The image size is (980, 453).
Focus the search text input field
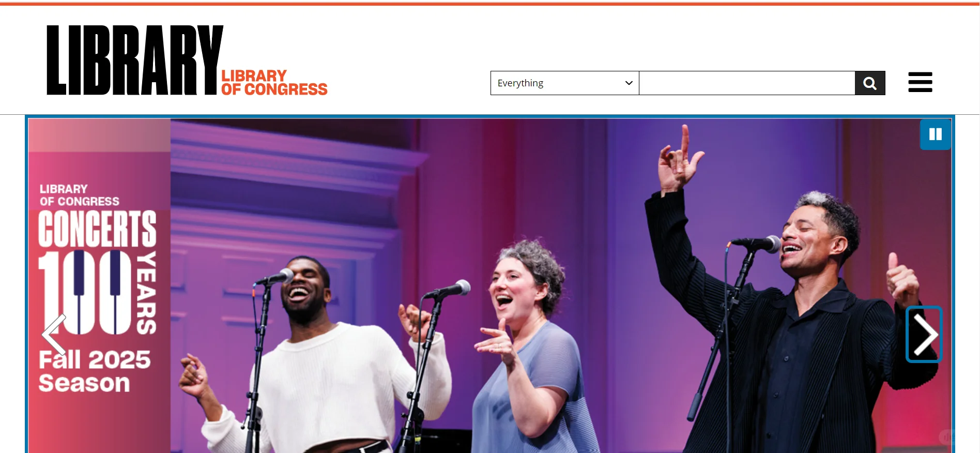pyautogui.click(x=747, y=83)
